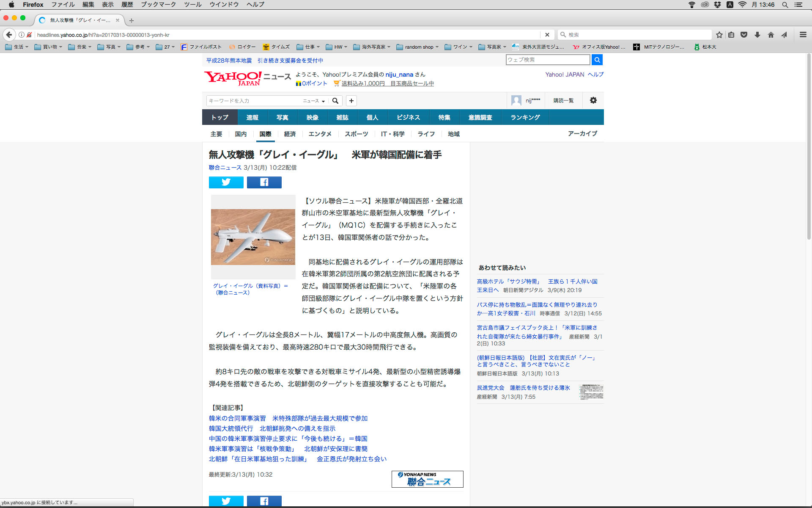Click the 購読一覧 button
Screen dimensions: 812x508
[563, 100]
